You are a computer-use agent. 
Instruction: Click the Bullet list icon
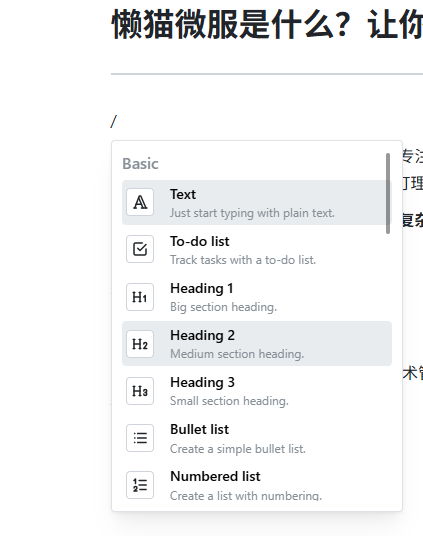point(140,438)
